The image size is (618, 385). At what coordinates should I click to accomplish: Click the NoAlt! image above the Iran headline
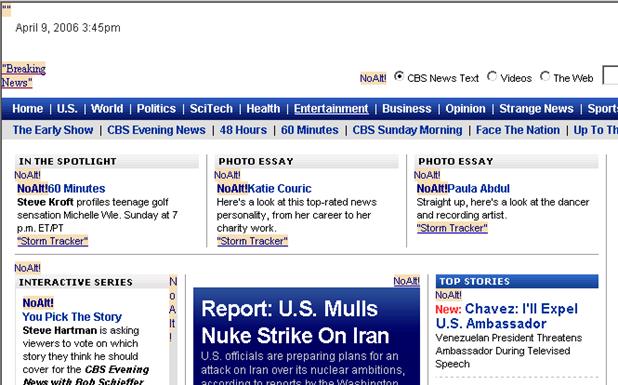pyautogui.click(x=406, y=281)
